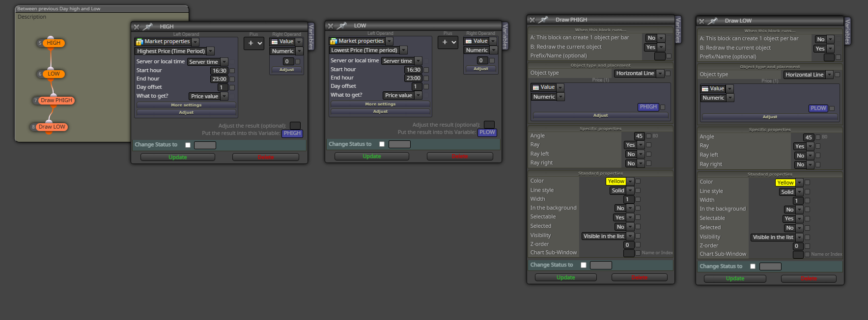
Task: Click Market properties icon in LOW panel
Action: point(334,41)
